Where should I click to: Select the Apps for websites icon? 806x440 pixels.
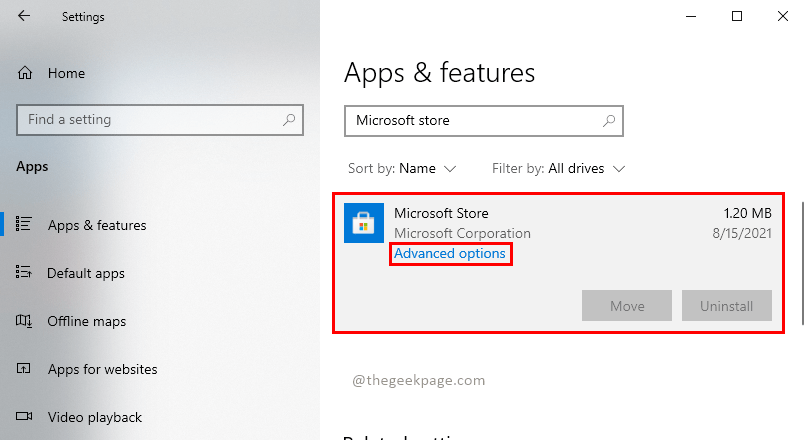(25, 369)
